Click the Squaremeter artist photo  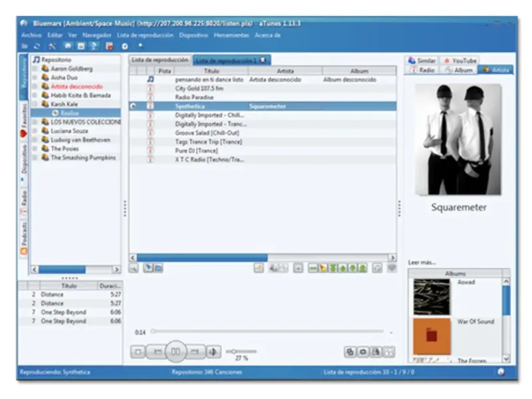click(458, 140)
